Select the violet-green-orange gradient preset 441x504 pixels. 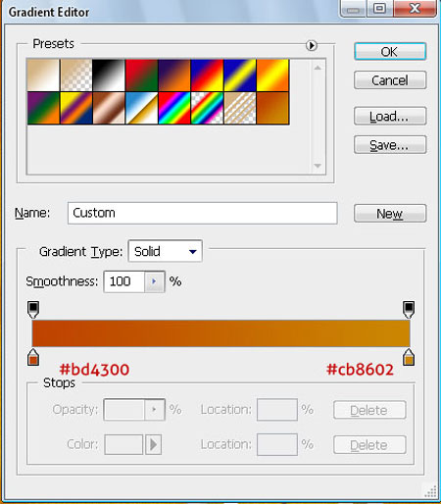point(43,108)
